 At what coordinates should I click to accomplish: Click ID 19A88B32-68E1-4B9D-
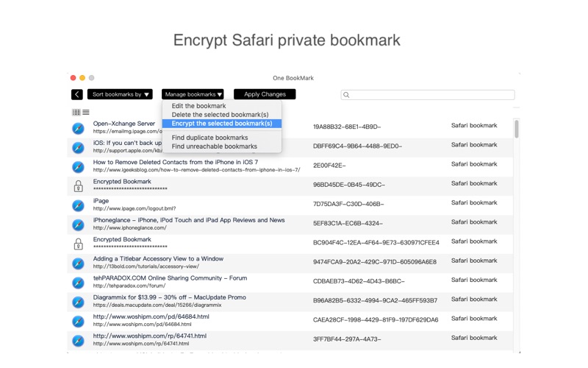coord(347,127)
